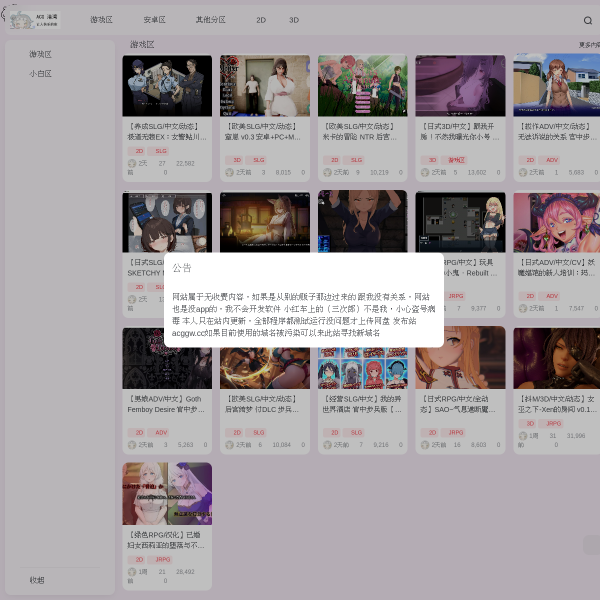Screen dimensions: 600x600
Task: Click author avatar on 后宫绮梦 card
Action: click(229, 445)
